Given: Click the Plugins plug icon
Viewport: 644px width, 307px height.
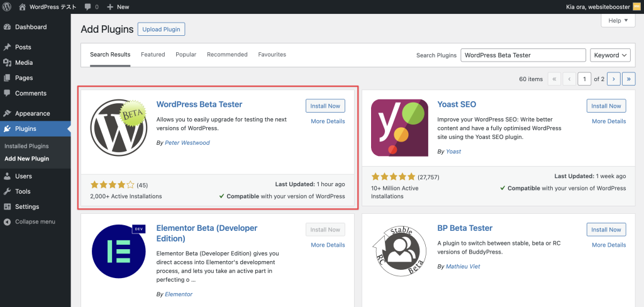Looking at the screenshot, I should pyautogui.click(x=7, y=129).
